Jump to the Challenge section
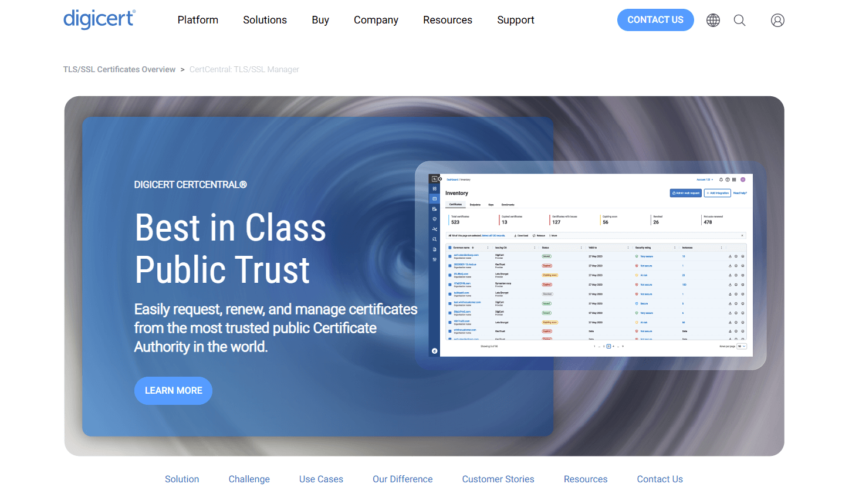Screen dimensions: 859x504 point(249,479)
